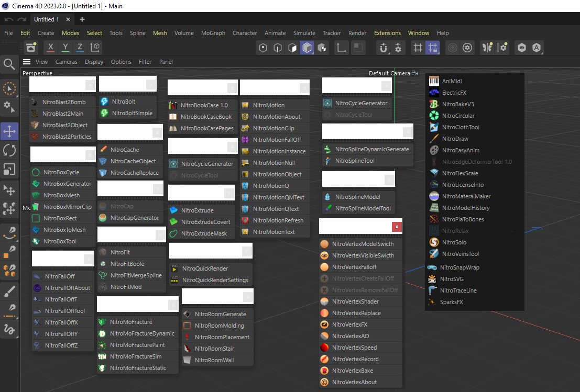Click NitroCycleGenerator under NitroBookCase group
This screenshot has height=392, width=580.
click(x=203, y=164)
